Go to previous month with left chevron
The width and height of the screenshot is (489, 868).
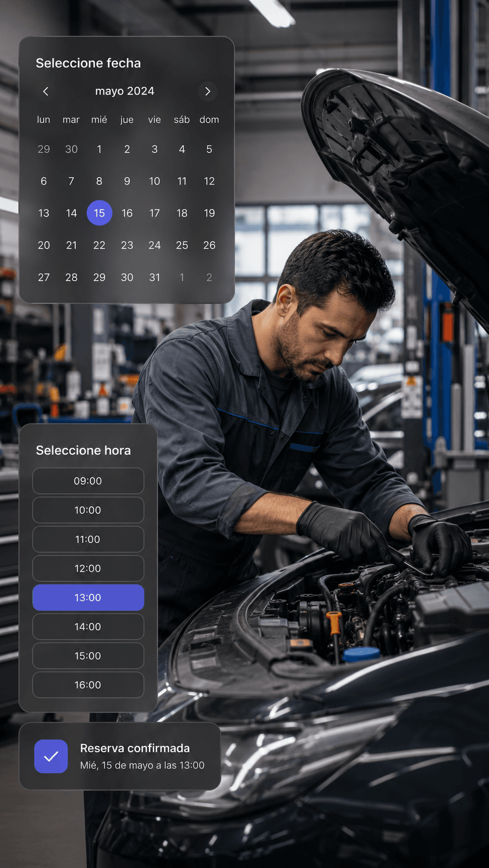(46, 91)
